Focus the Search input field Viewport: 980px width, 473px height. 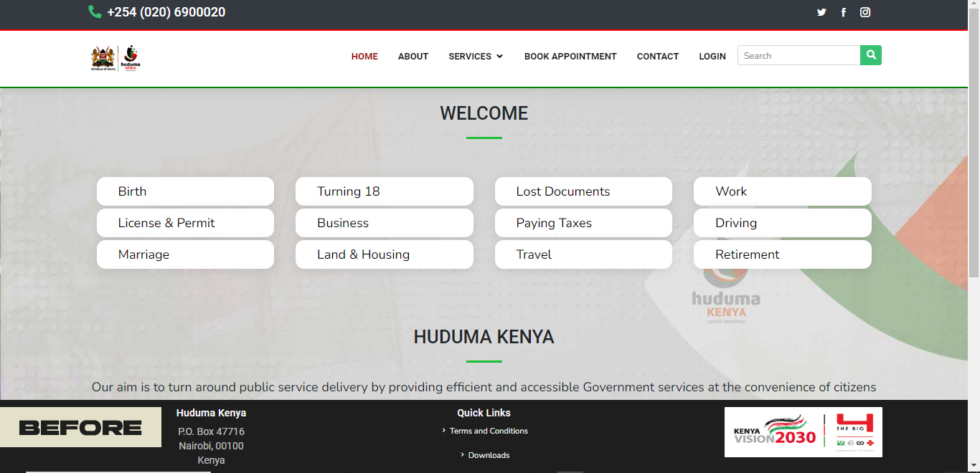coord(799,55)
